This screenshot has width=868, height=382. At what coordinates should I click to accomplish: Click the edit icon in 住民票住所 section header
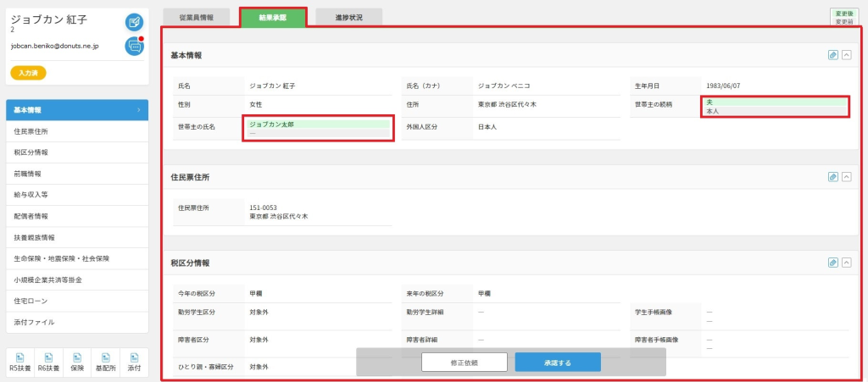[832, 177]
